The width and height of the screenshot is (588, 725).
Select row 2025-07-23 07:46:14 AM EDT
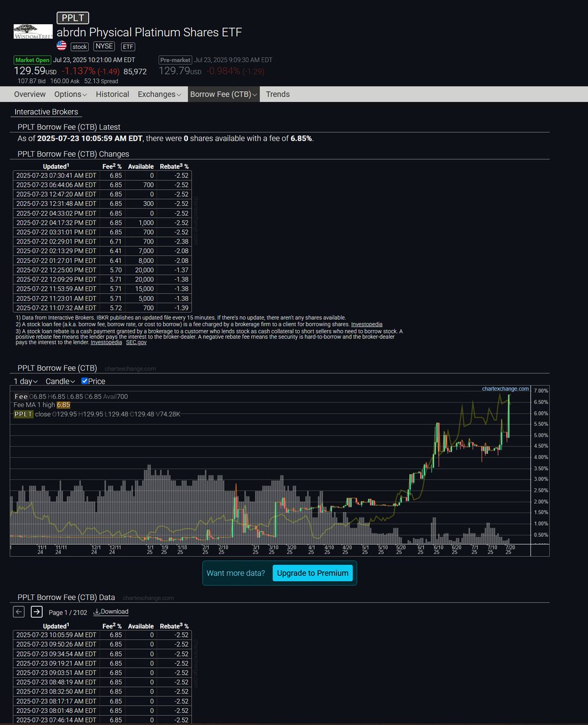[103, 720]
